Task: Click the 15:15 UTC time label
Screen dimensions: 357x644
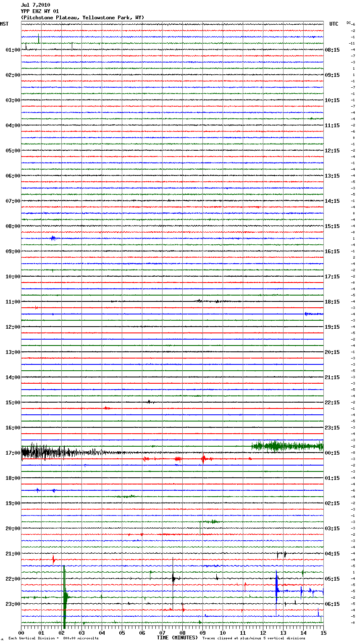Action: coord(332,226)
